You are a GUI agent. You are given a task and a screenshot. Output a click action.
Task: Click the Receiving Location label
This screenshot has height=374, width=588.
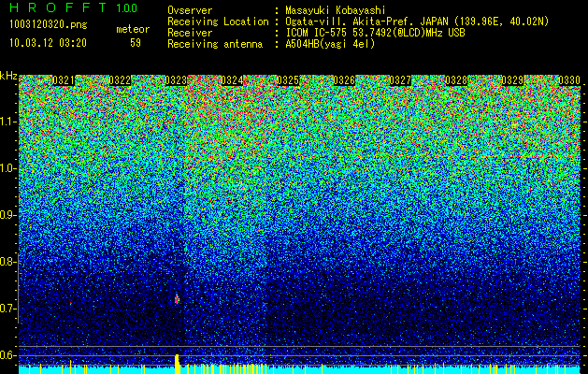(x=218, y=22)
